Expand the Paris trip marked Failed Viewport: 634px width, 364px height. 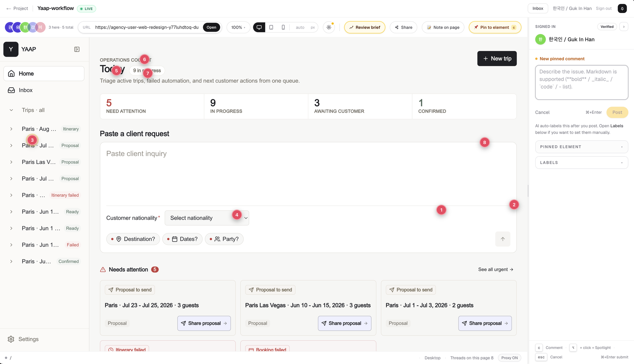pyautogui.click(x=11, y=245)
